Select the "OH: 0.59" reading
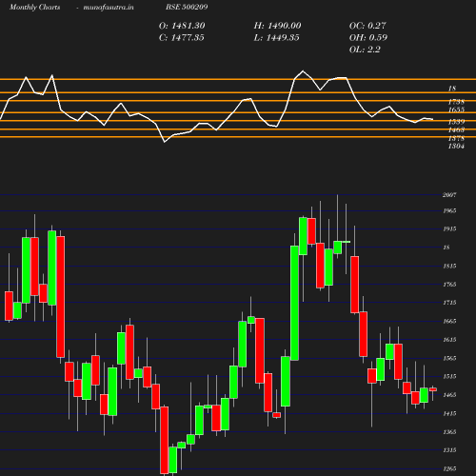Screen dimensions: 476x476 point(368,38)
